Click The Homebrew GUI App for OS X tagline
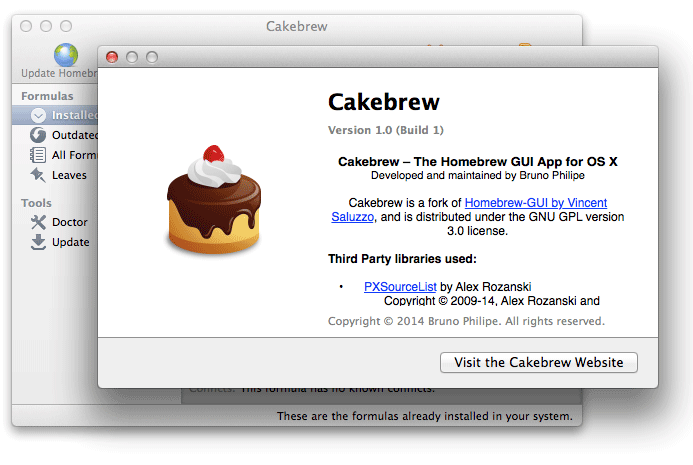This screenshot has height=465, width=693. coord(515,162)
